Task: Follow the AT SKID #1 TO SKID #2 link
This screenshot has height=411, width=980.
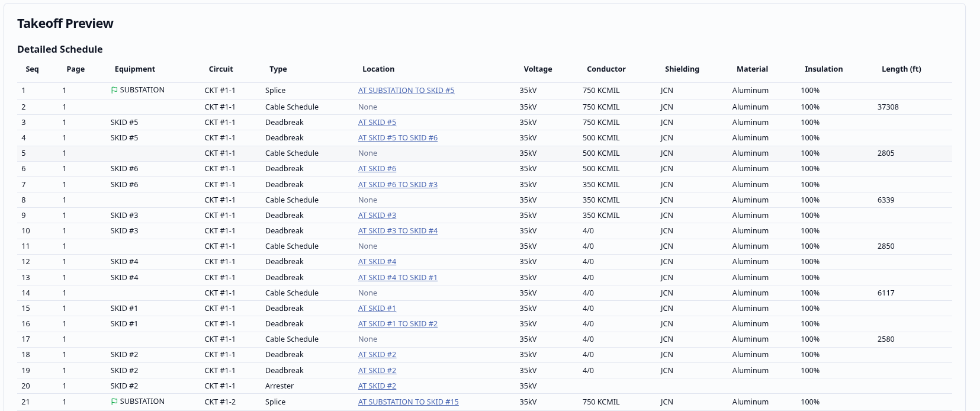Action: coord(398,324)
